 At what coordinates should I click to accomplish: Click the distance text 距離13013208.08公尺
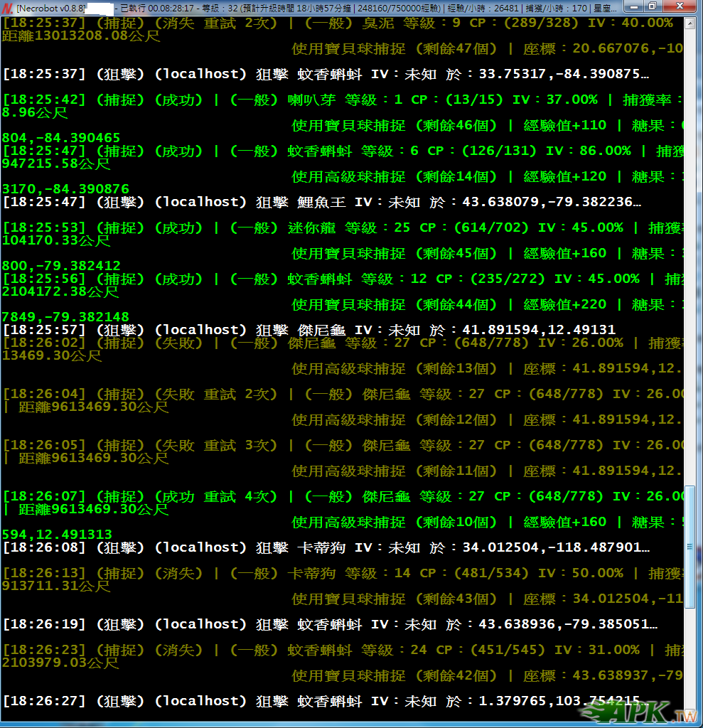(x=81, y=36)
